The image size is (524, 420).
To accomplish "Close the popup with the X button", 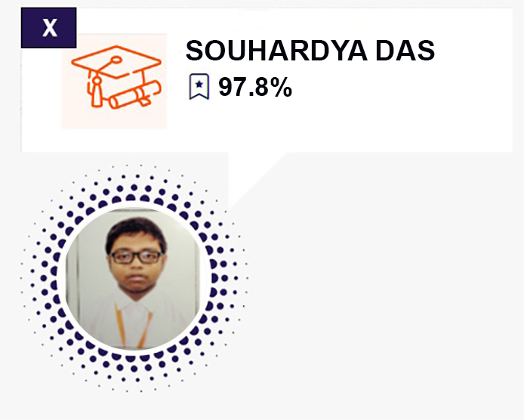I will click(49, 29).
